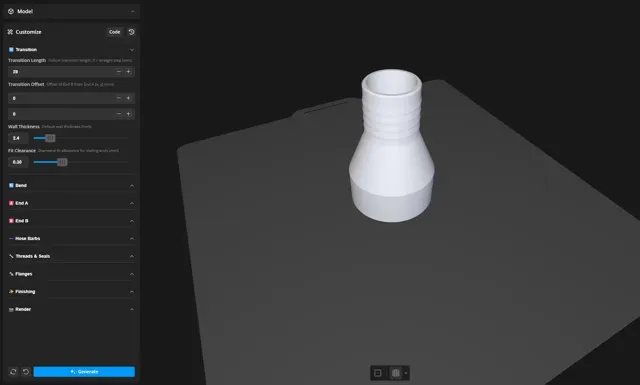
Task: Click the Code button
Action: click(x=115, y=32)
